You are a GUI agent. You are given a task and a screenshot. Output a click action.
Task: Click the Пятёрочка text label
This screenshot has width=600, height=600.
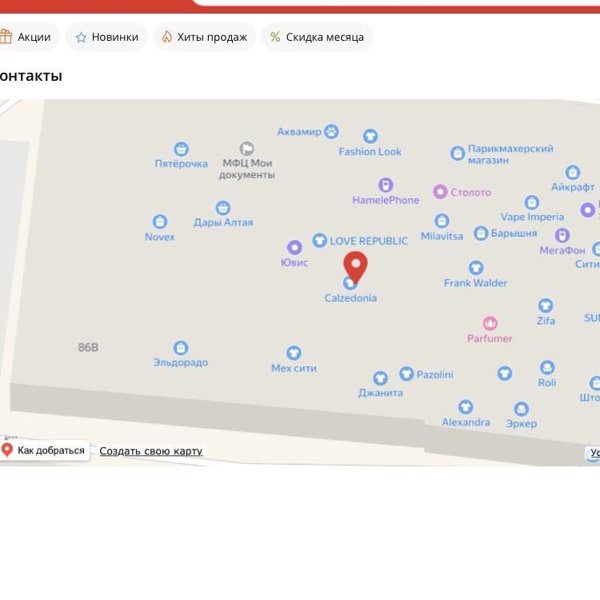point(181,164)
